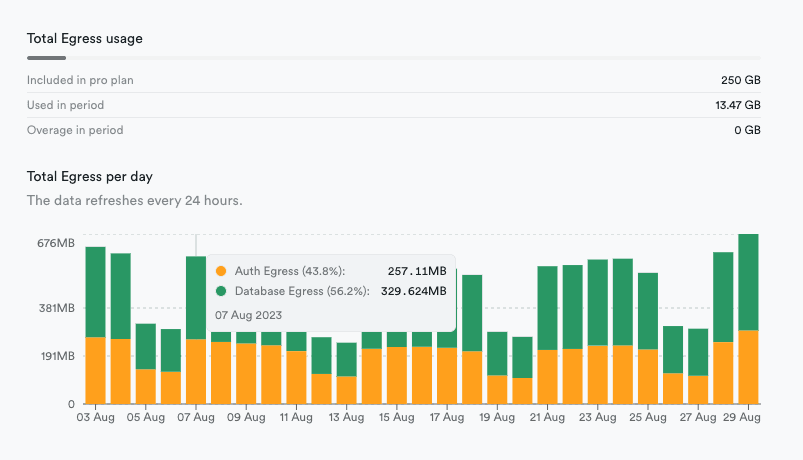Click the green segment of 29 Aug bar

point(748,281)
